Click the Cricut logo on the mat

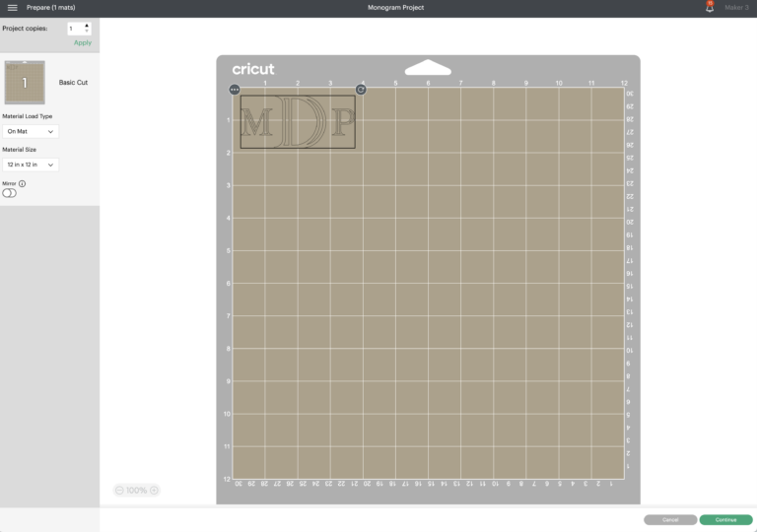(253, 69)
